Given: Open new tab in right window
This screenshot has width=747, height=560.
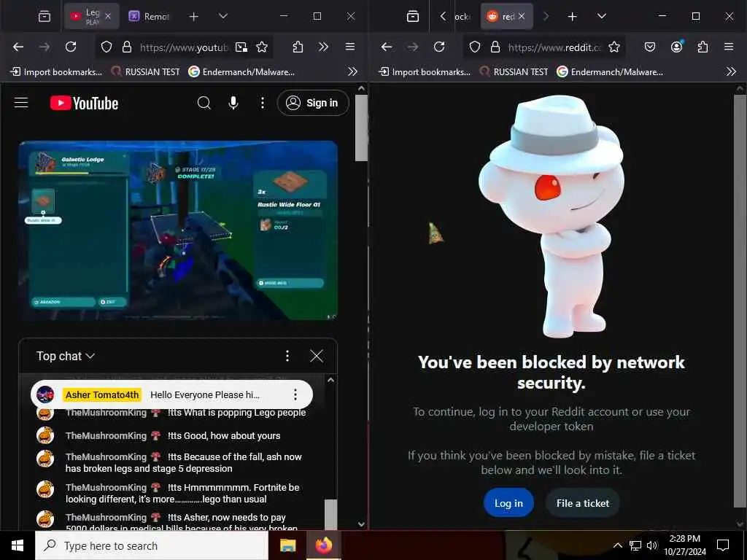Looking at the screenshot, I should click(572, 16).
